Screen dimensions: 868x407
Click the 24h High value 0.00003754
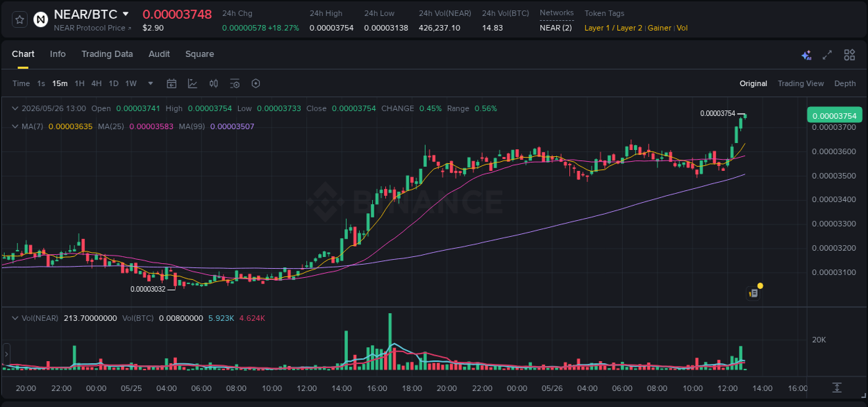tap(331, 28)
